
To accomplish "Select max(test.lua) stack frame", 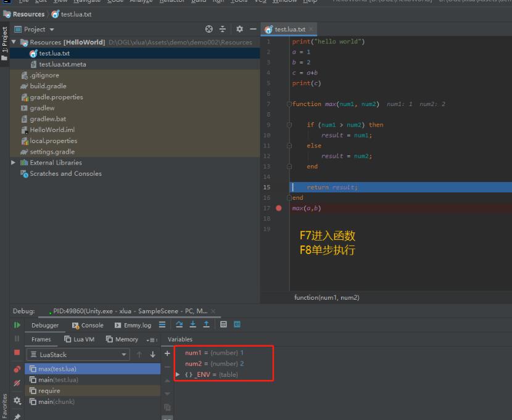I will (93, 369).
